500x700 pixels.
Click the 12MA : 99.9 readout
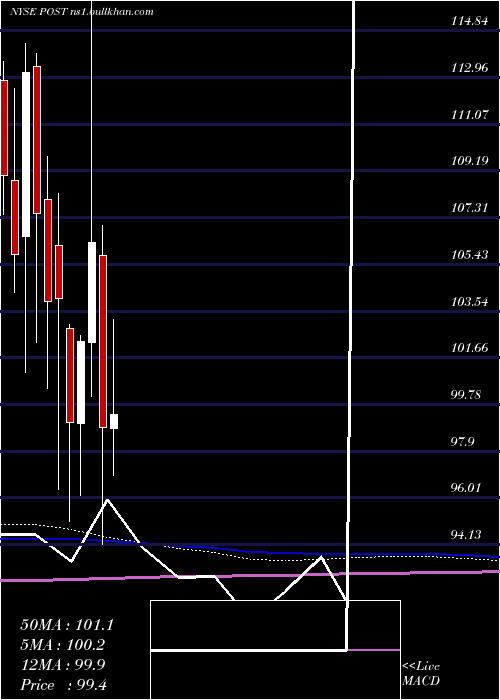pyautogui.click(x=63, y=665)
